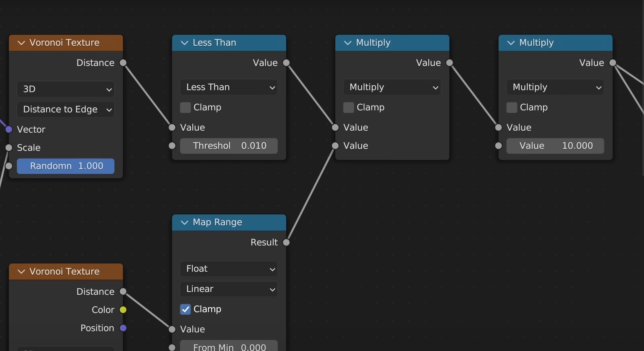Open the 3D dimensions dropdown
The width and height of the screenshot is (644, 351).
[65, 89]
